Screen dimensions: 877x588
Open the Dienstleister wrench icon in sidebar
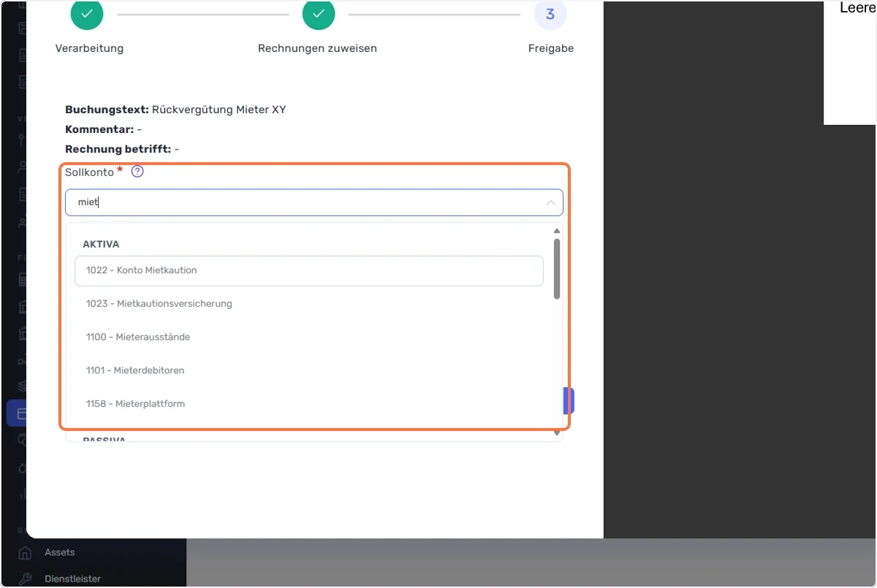(x=25, y=579)
